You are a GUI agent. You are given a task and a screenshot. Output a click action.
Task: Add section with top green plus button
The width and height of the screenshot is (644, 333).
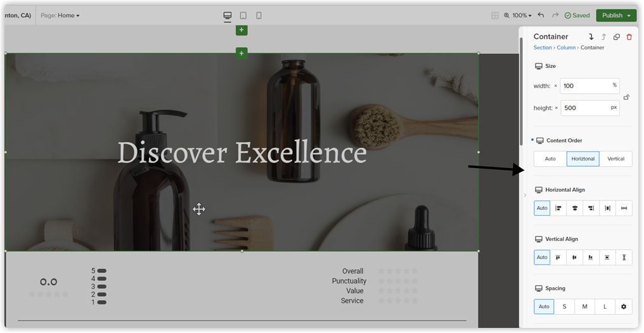point(241,30)
